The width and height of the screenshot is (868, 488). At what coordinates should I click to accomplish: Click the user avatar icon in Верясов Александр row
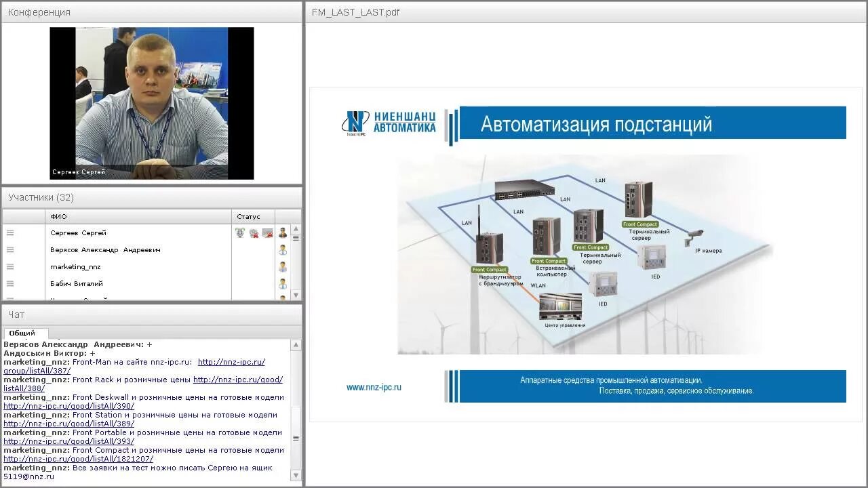[x=283, y=249]
